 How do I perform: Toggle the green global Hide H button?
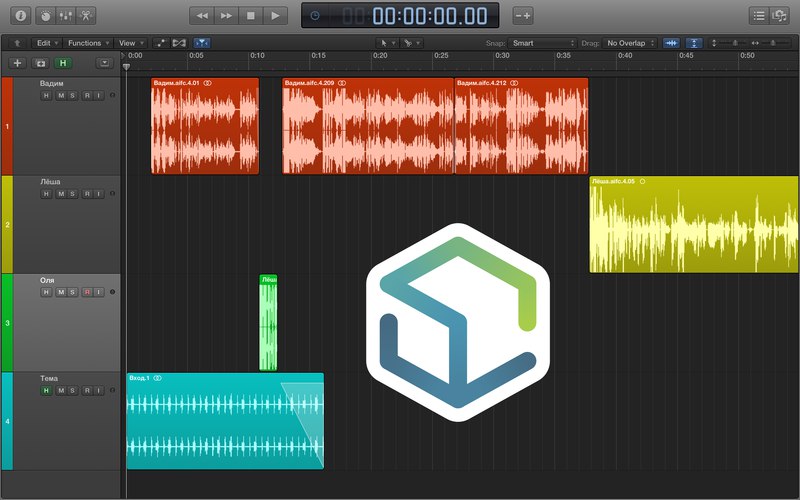tap(63, 63)
